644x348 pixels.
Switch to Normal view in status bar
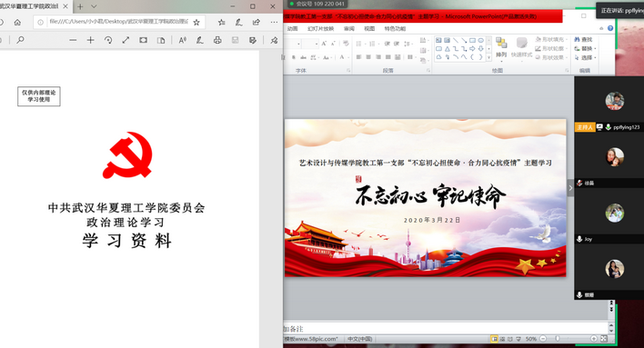[494, 339]
